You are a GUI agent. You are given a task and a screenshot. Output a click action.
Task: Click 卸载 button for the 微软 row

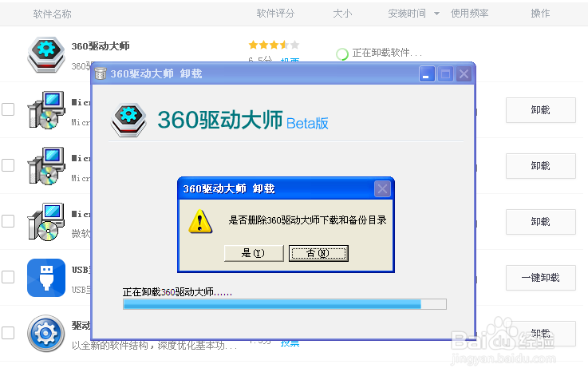tap(541, 222)
